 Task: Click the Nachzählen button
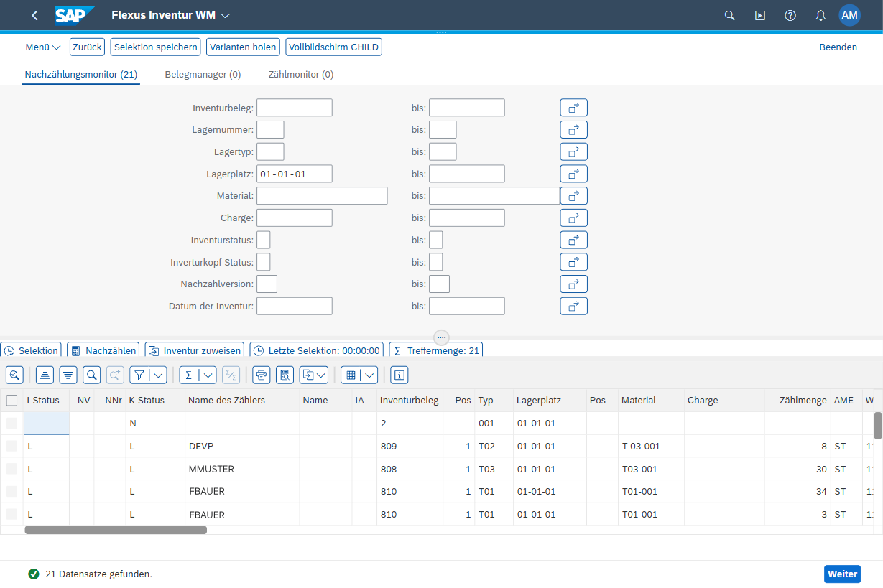103,350
